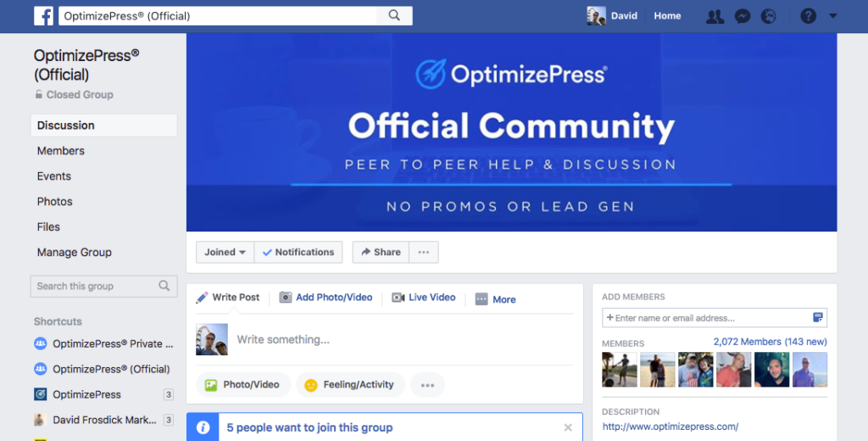Open the Friend Requests icon
This screenshot has height=441, width=868.
pyautogui.click(x=715, y=16)
